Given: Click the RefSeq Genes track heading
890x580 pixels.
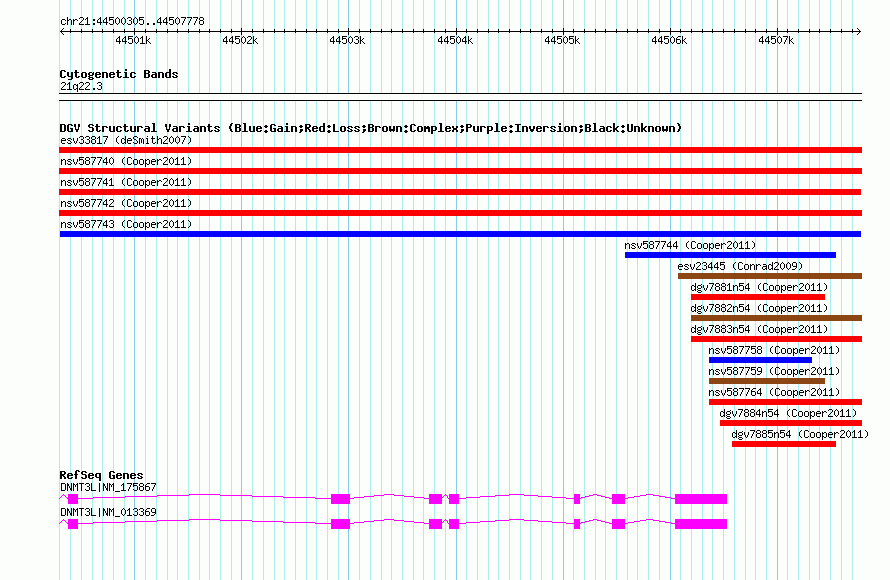Looking at the screenshot, I should coord(101,475).
